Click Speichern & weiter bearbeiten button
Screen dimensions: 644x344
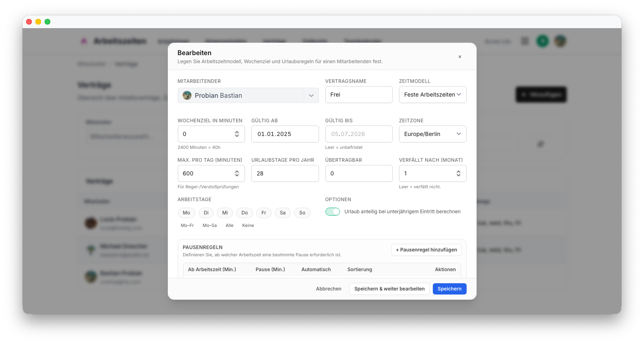click(389, 289)
